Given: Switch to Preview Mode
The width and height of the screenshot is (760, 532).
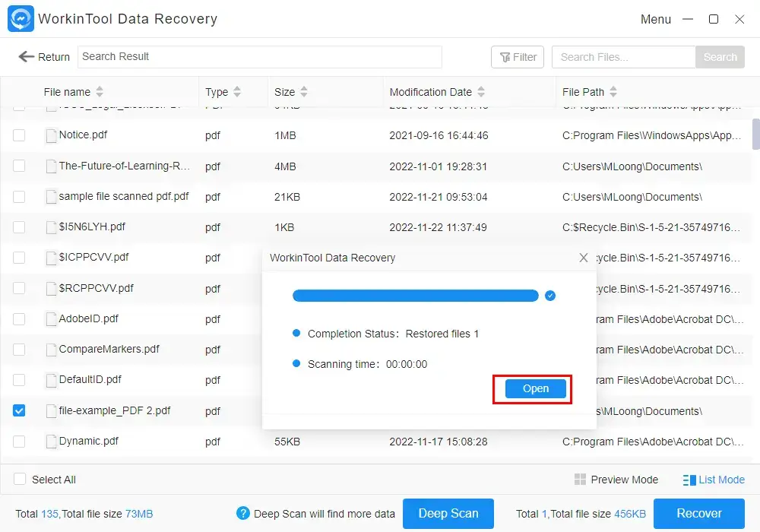Looking at the screenshot, I should [x=616, y=480].
